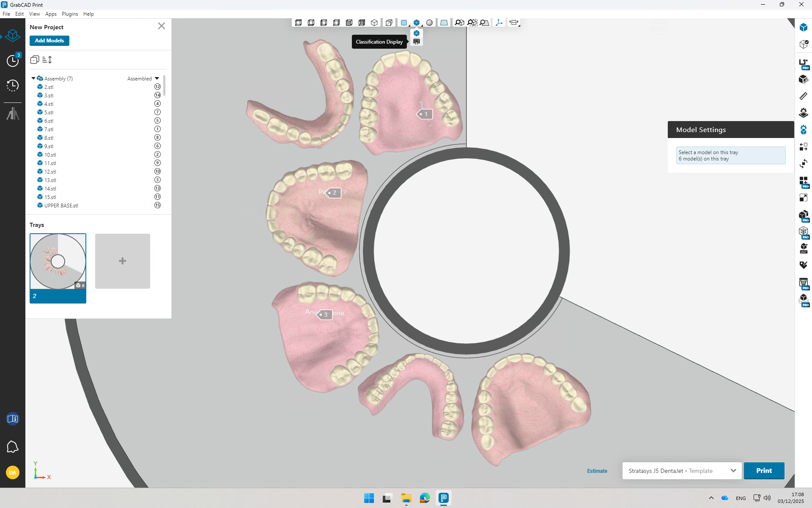Image resolution: width=812 pixels, height=508 pixels.
Task: Add a new tray with plus thumbnail
Action: pyautogui.click(x=123, y=261)
